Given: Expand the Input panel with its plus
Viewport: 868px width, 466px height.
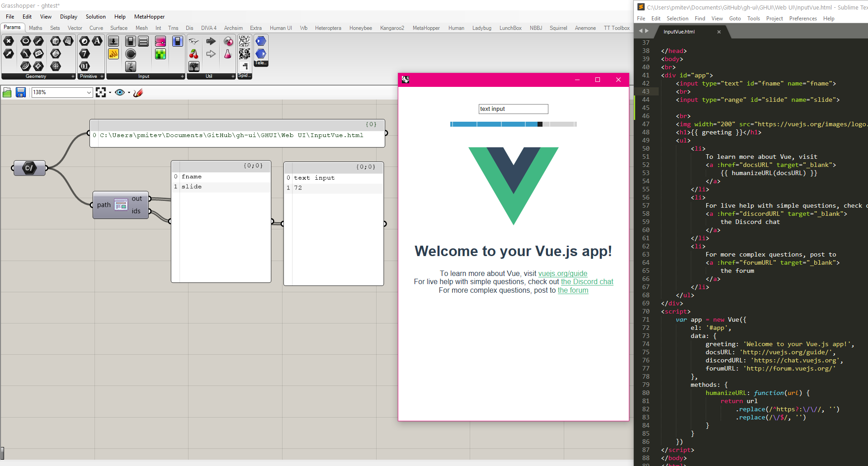Looking at the screenshot, I should (182, 76).
